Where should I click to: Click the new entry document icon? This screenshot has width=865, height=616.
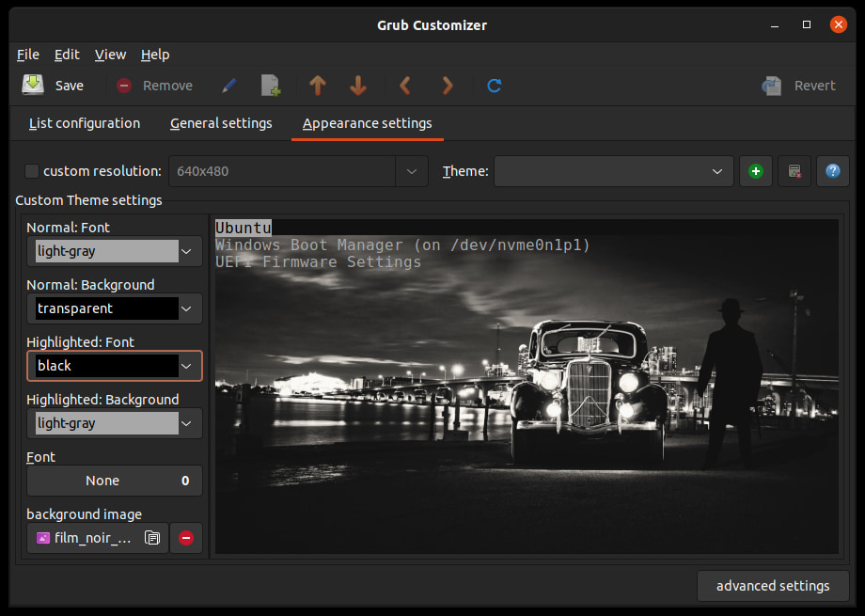click(x=271, y=86)
